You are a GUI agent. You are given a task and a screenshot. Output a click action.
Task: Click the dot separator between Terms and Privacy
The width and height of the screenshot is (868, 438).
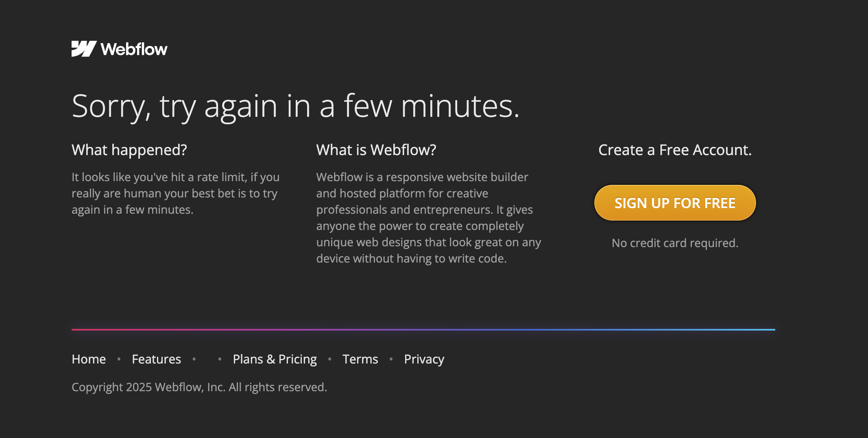tap(391, 359)
